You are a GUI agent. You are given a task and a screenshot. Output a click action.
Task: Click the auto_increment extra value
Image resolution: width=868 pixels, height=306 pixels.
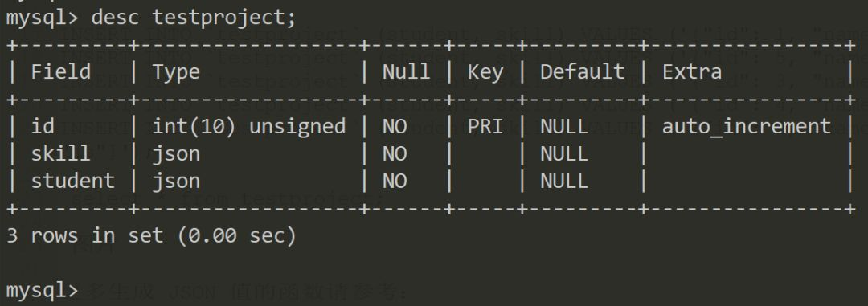pos(747,127)
